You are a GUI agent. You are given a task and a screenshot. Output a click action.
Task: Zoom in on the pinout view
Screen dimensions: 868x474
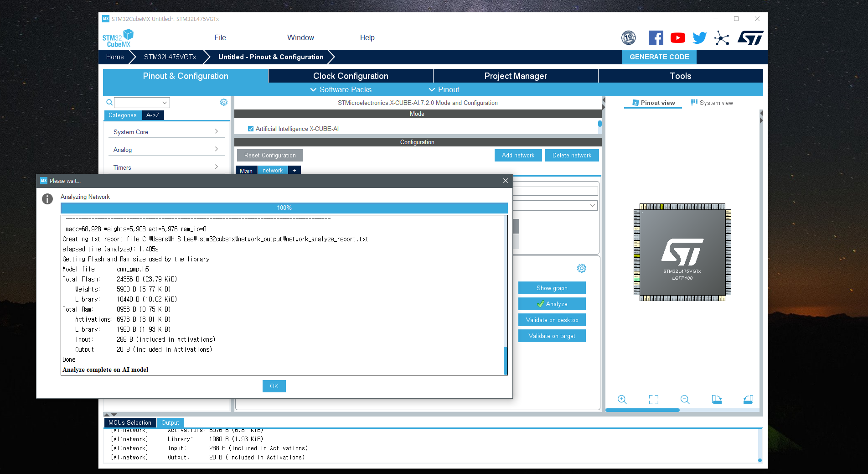pyautogui.click(x=622, y=400)
